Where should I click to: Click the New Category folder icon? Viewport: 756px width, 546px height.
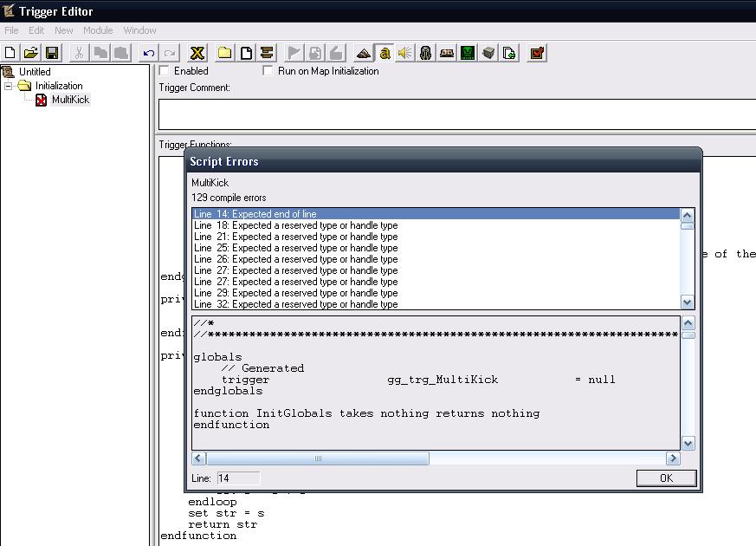[224, 53]
